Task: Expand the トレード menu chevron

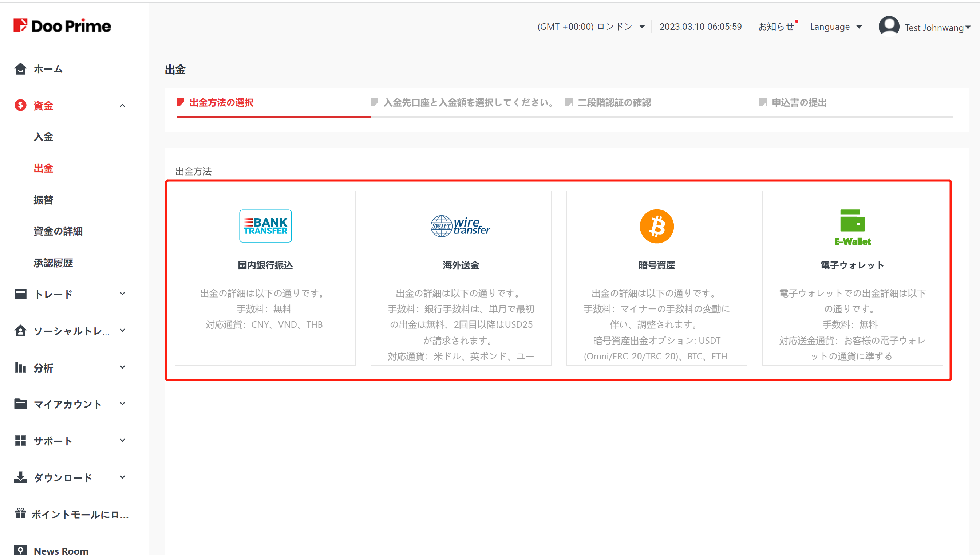Action: pyautogui.click(x=122, y=294)
